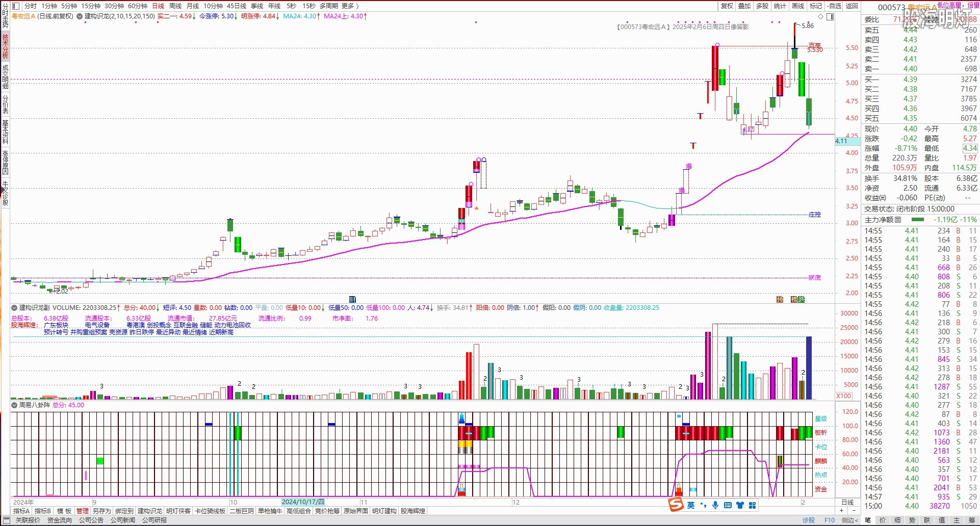Image resolution: width=980 pixels, height=526 pixels.
Task: Open the 多周期 multi-period selector
Action: coord(329,6)
